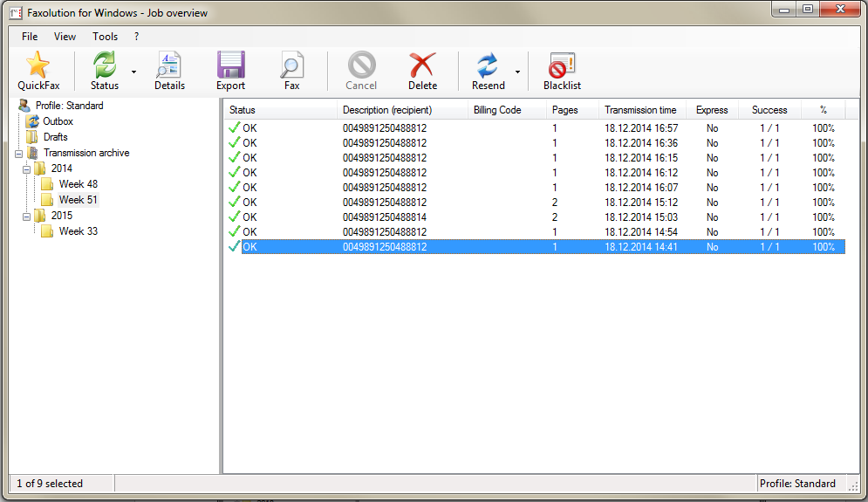Viewport: 868px width, 502px height.
Task: Click the Export floppy disk icon
Action: pos(231,65)
